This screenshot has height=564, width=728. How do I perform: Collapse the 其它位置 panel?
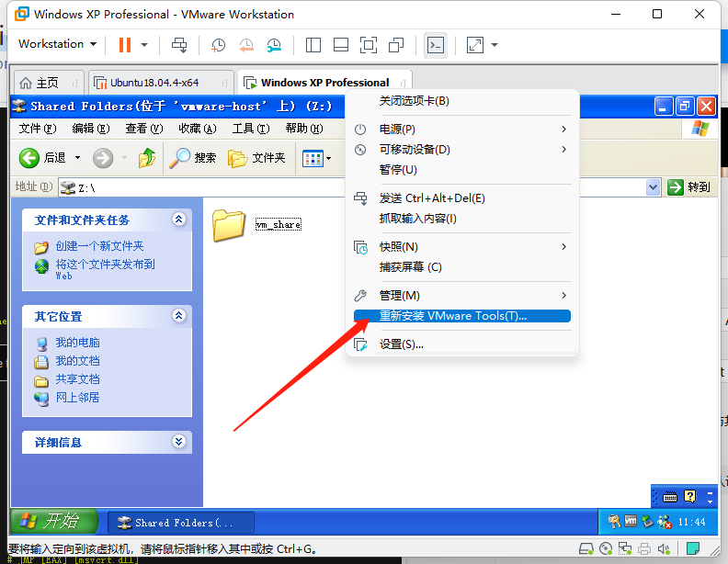[x=178, y=316]
